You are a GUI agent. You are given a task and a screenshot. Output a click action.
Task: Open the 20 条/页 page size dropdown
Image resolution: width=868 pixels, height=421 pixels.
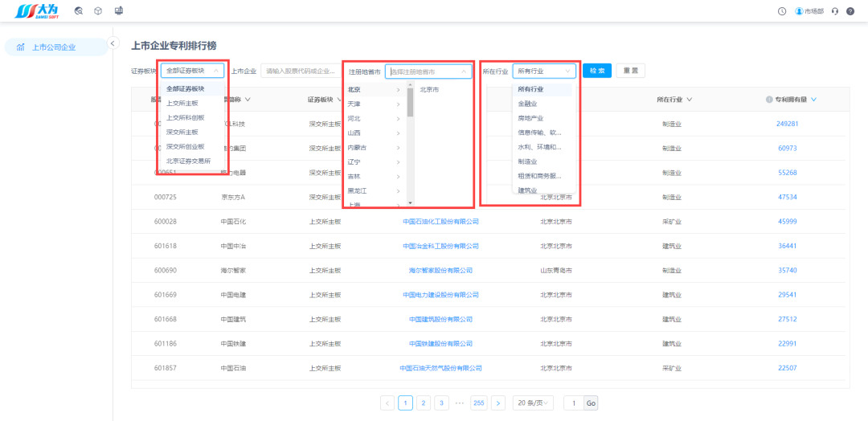533,403
